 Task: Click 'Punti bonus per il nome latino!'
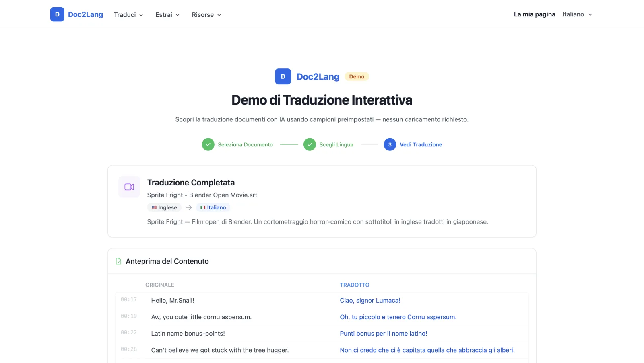pyautogui.click(x=384, y=334)
